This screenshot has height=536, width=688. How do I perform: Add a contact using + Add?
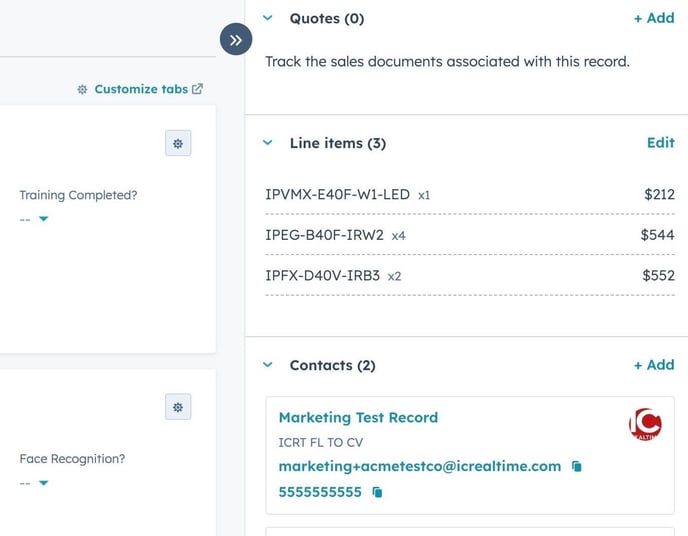[654, 365]
